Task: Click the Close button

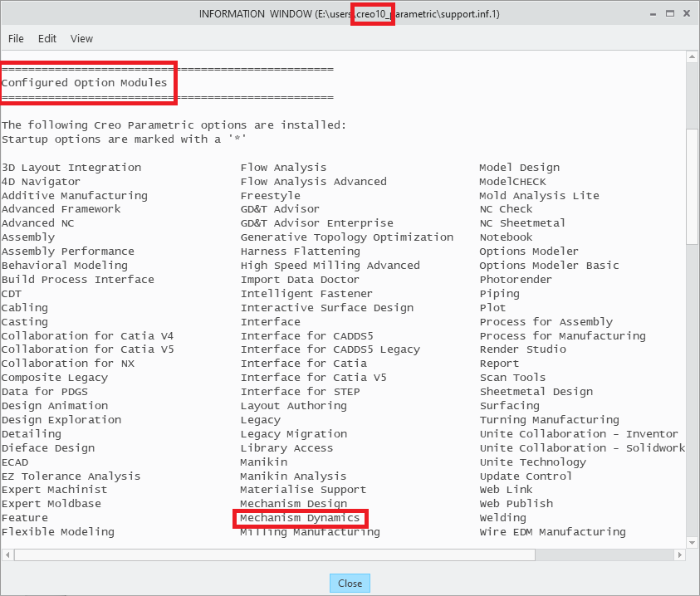Action: [x=350, y=583]
